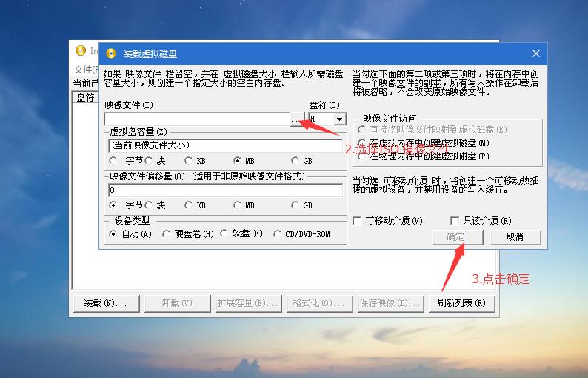Image resolution: width=588 pixels, height=378 pixels.
Task: Click 卸载 (V) button in background window
Action: 178,303
